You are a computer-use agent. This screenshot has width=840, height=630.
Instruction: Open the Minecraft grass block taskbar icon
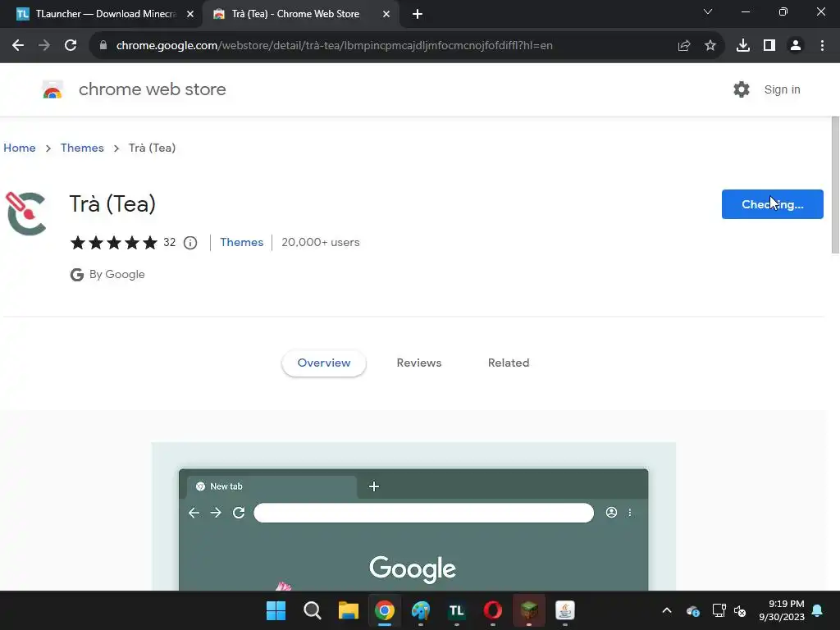[529, 610]
